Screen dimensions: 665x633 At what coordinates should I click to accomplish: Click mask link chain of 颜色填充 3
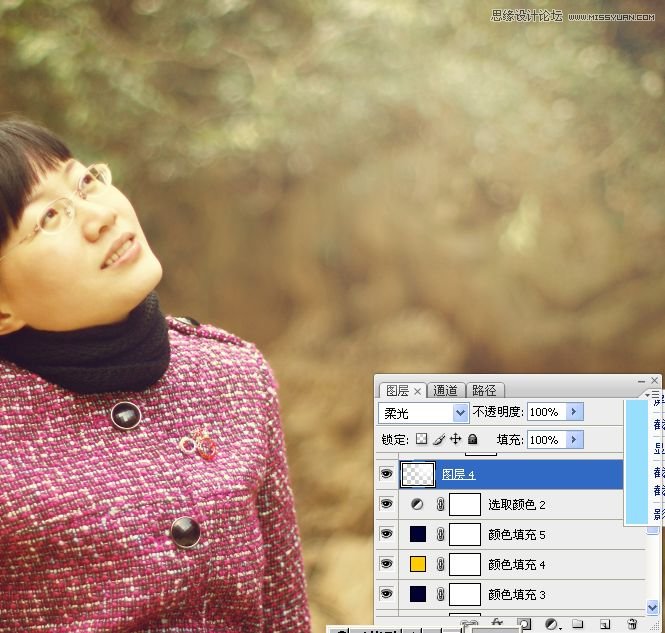tap(440, 594)
